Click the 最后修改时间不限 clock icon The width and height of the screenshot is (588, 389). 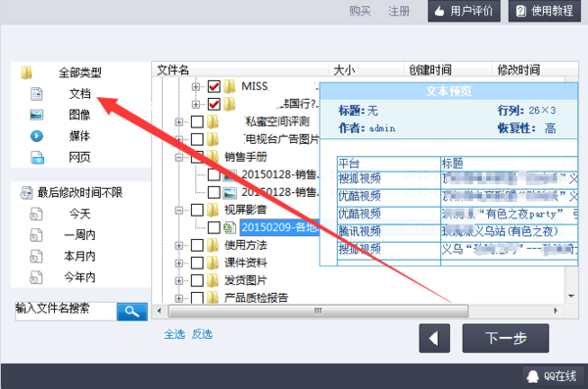(x=26, y=193)
